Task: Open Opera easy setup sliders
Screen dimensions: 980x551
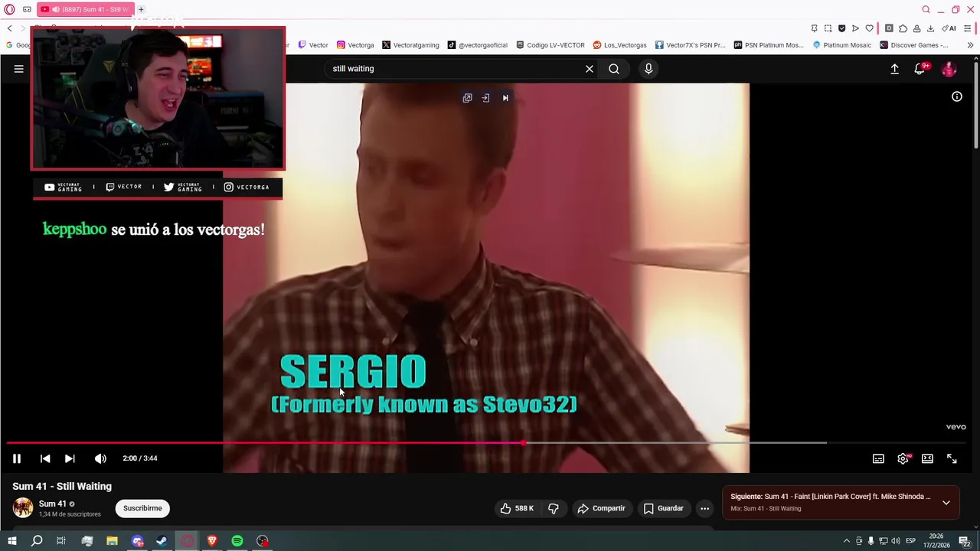Action: pos(967,28)
